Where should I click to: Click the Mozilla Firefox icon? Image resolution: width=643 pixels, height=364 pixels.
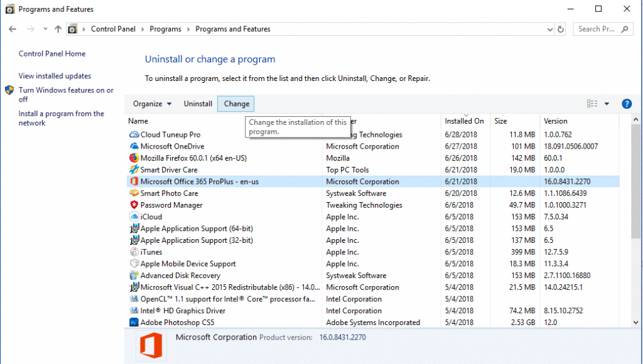[x=134, y=158]
